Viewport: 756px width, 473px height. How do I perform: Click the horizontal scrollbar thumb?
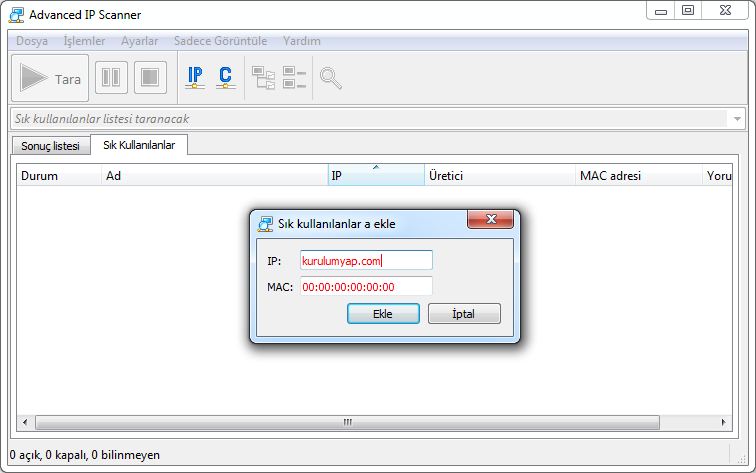coord(347,422)
